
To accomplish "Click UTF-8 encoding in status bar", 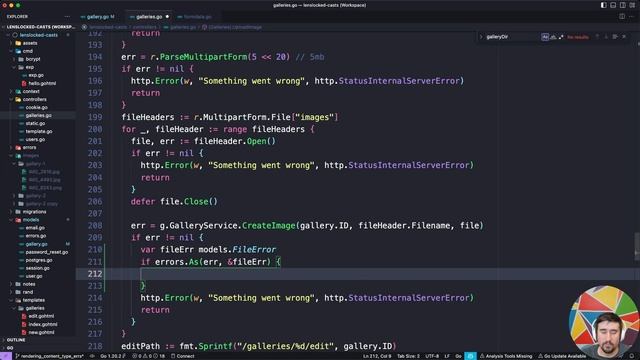I will [432, 356].
